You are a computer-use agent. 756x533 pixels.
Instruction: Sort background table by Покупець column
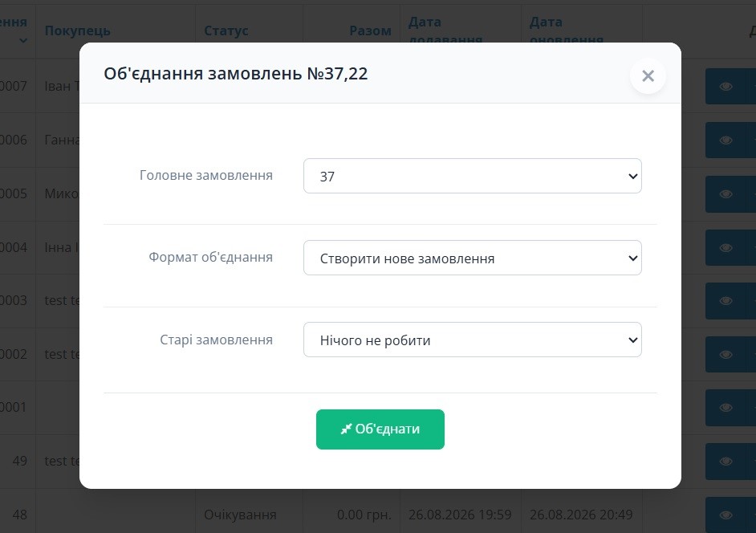point(78,31)
